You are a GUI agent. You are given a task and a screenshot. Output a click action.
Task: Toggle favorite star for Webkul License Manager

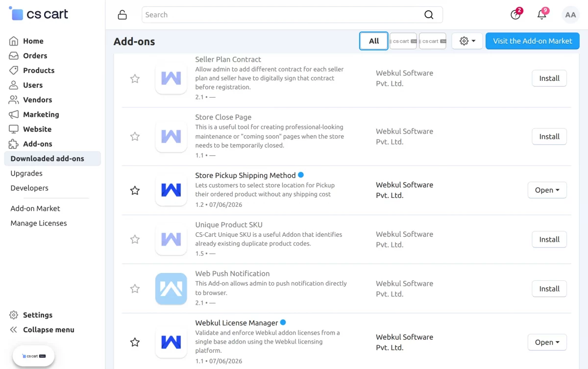135,342
